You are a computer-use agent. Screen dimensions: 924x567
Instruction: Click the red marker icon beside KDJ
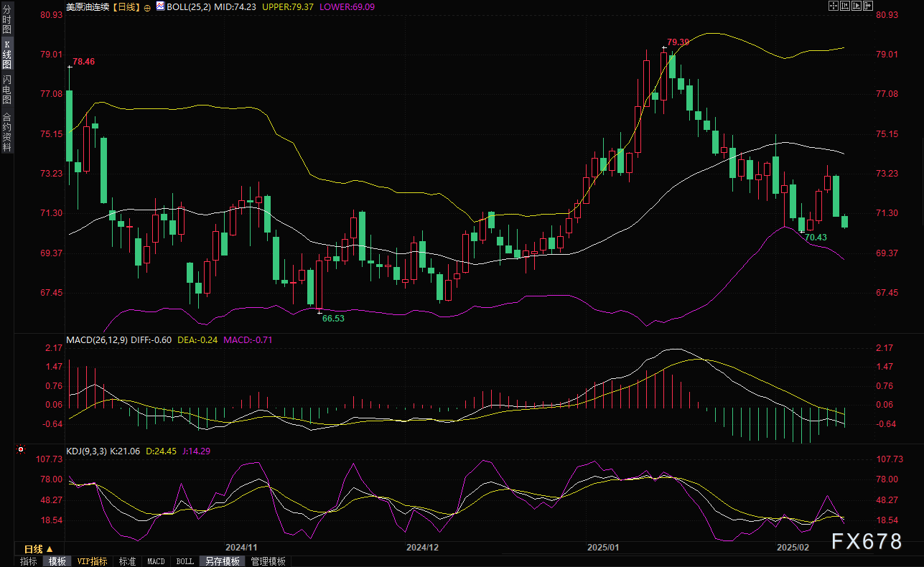click(x=21, y=450)
